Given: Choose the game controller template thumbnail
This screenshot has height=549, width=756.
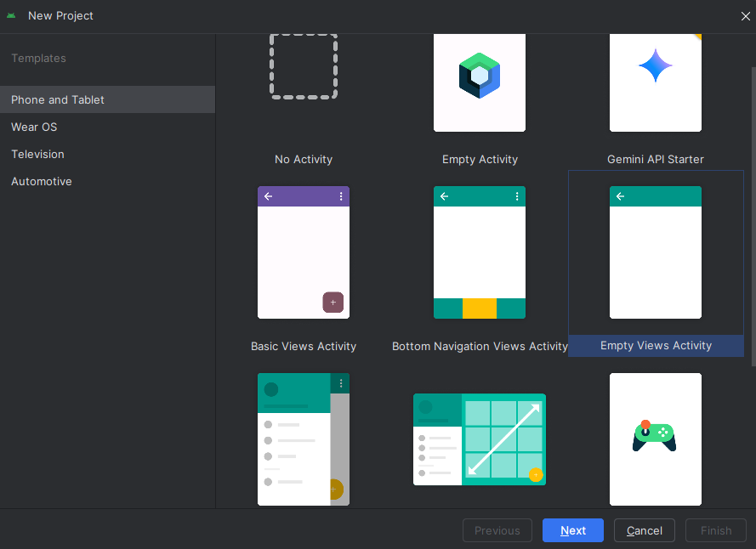Looking at the screenshot, I should [655, 439].
